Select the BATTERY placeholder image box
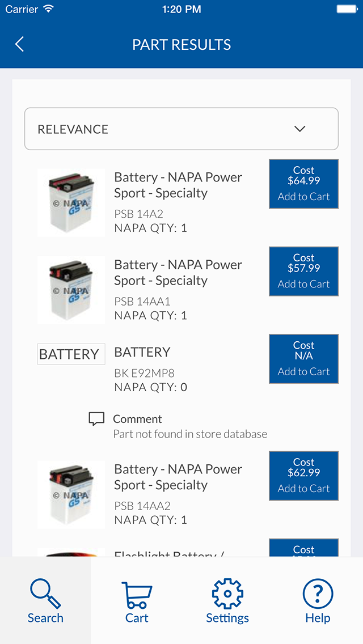 coord(71,354)
